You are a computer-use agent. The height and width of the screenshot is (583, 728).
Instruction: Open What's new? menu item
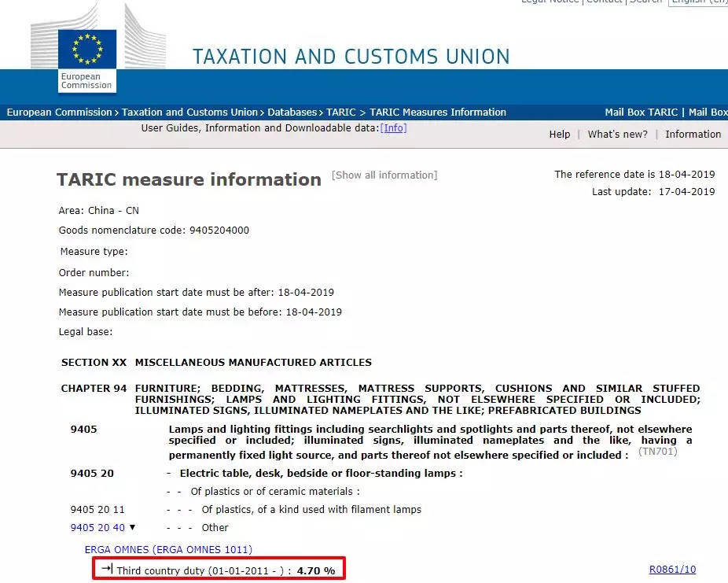point(617,135)
